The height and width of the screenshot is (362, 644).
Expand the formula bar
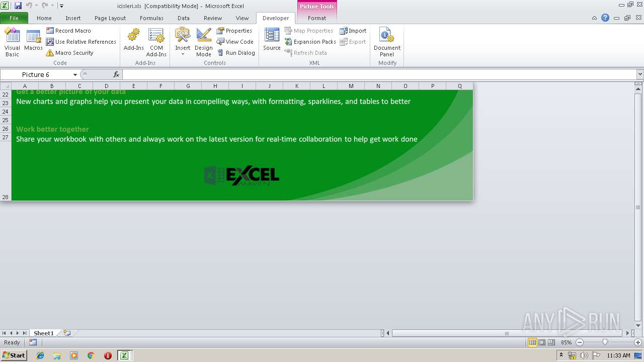pyautogui.click(x=640, y=74)
